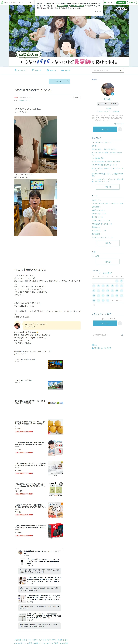Click the magnifier icon in the top blog search box
Screen dimensions: 138x644
[x=121, y=71]
